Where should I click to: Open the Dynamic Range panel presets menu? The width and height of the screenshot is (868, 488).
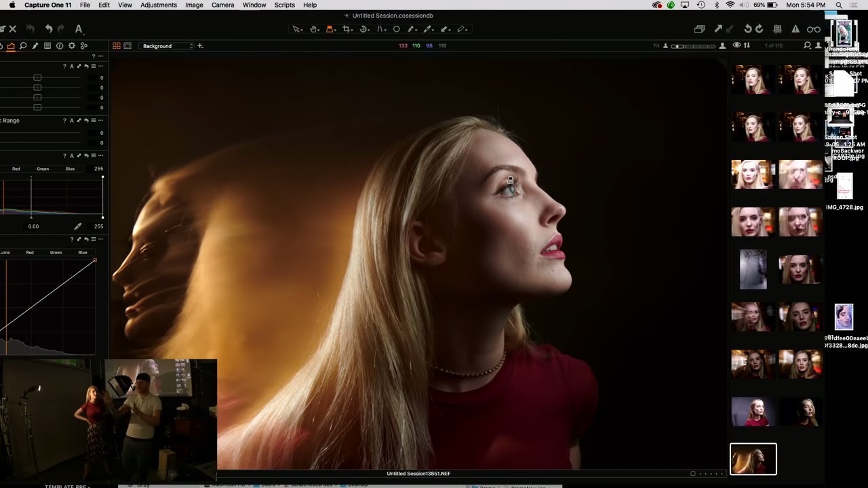click(94, 121)
